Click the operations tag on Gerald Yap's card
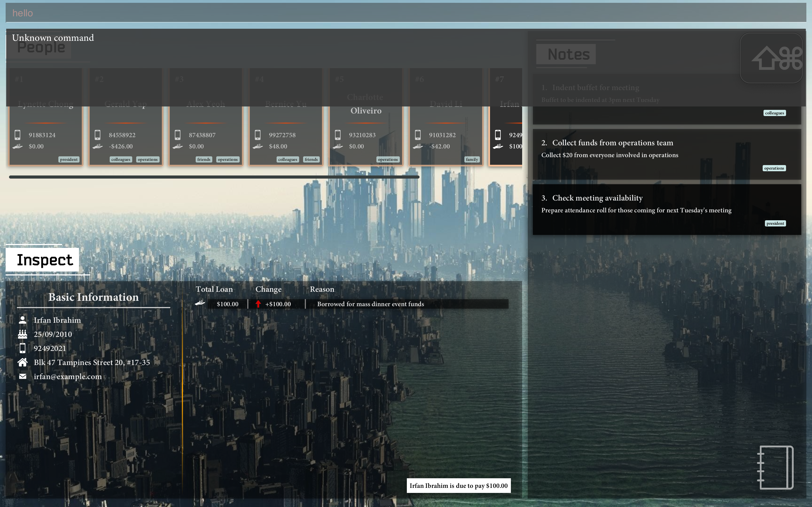The height and width of the screenshot is (507, 812). coord(148,160)
